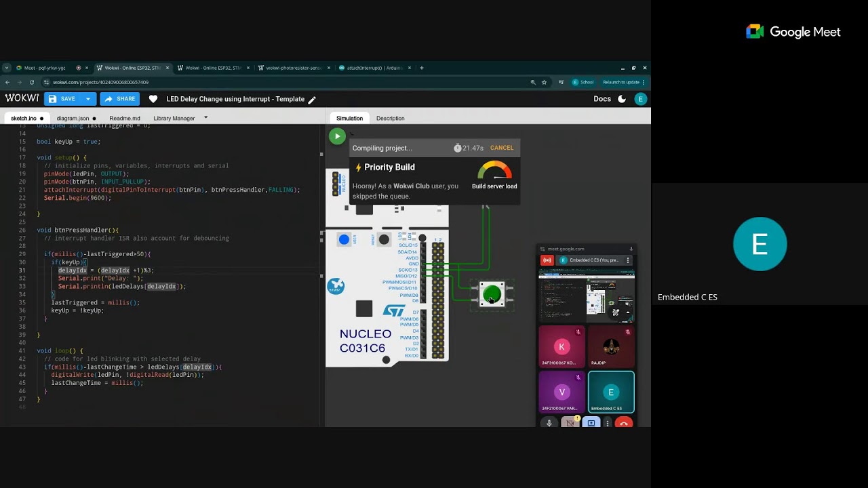Click attachInterrupt code line 21
Image resolution: width=868 pixels, height=488 pixels.
point(172,190)
